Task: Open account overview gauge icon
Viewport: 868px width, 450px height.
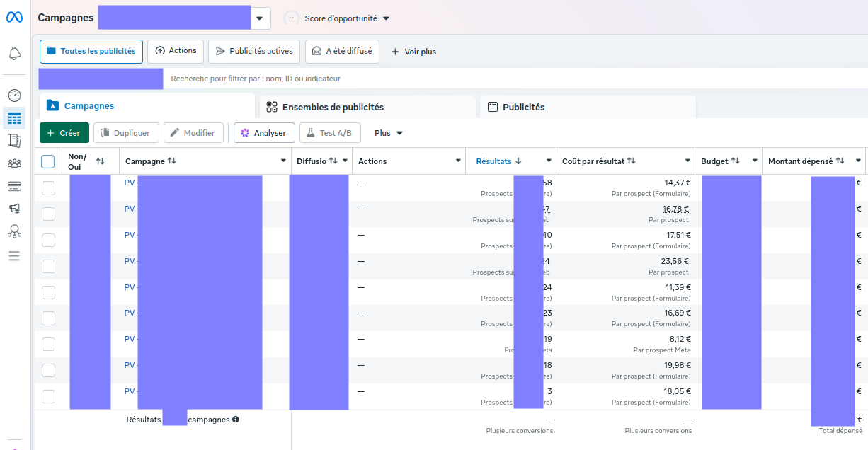Action: pyautogui.click(x=14, y=95)
